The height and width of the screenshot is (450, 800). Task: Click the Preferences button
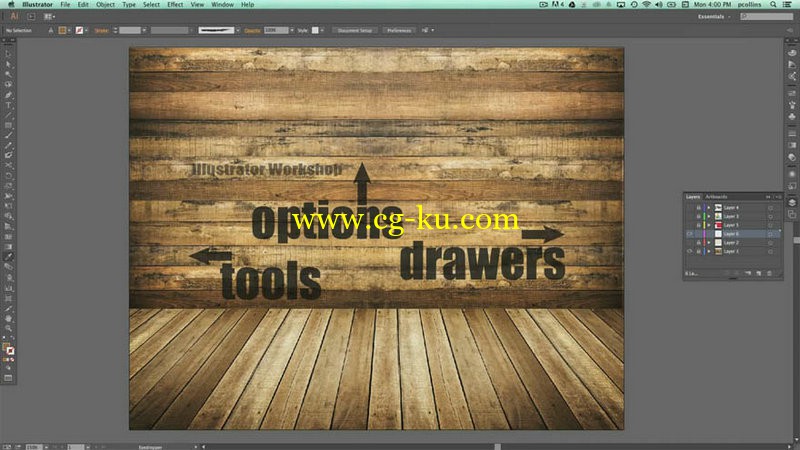[x=399, y=30]
